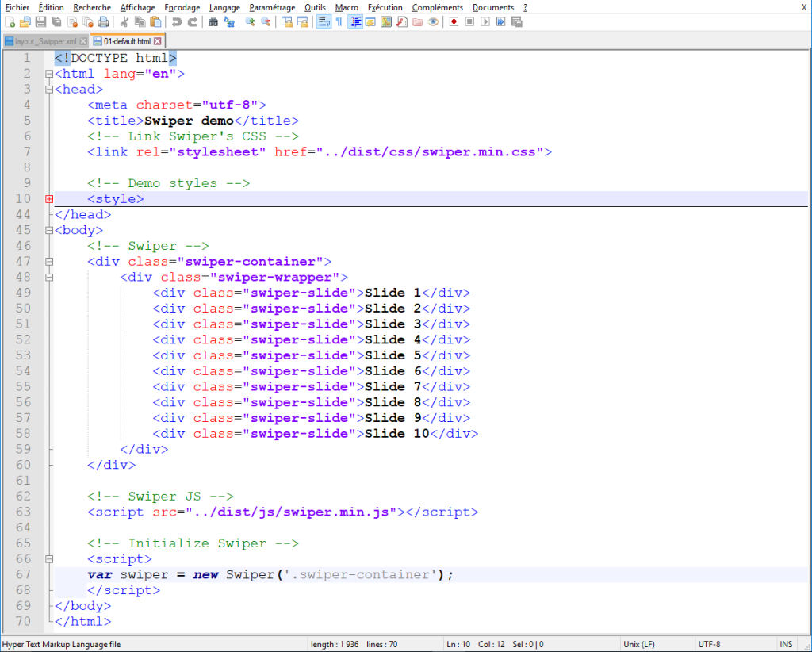Collapse the body block on line 45
This screenshot has height=652, width=812.
pos(49,231)
